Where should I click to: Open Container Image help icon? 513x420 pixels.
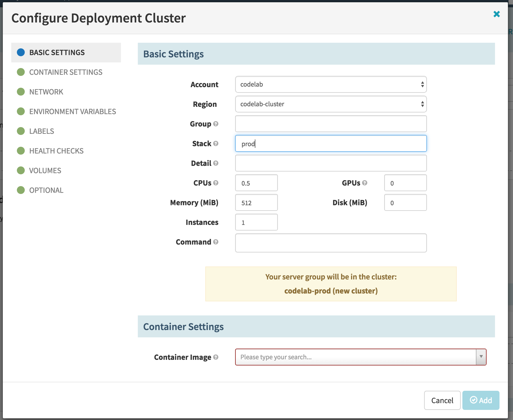click(216, 357)
